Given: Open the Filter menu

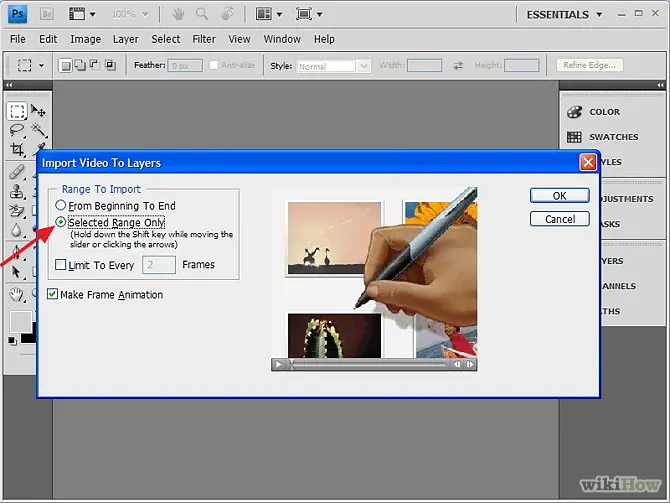Looking at the screenshot, I should 204,39.
